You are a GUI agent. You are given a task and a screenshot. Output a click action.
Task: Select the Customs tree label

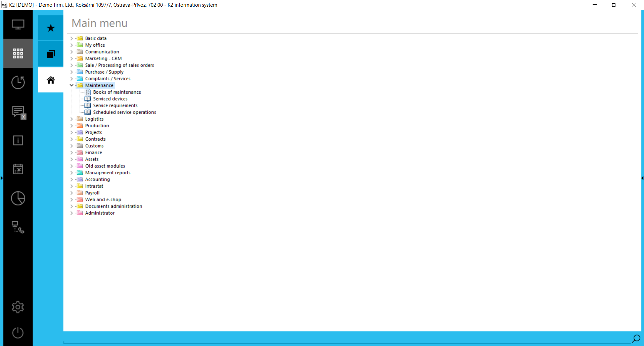pos(94,146)
